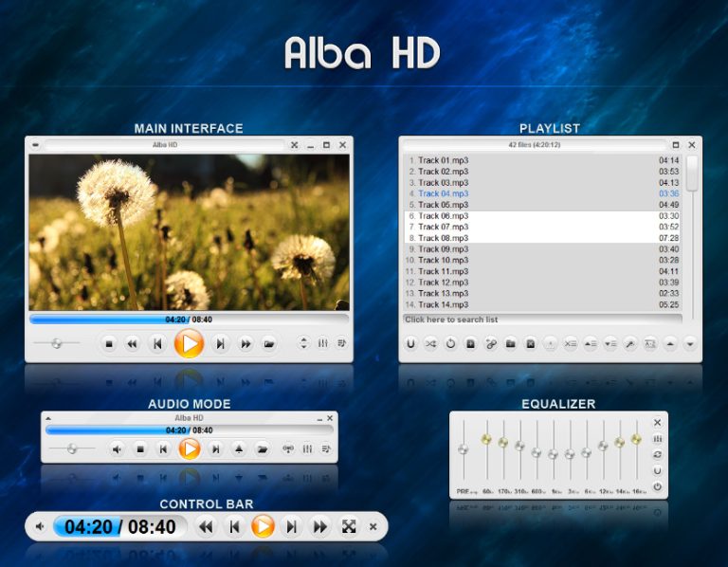
Task: Toggle repeat (U icon) in Playlist toolbar
Action: pyautogui.click(x=410, y=343)
